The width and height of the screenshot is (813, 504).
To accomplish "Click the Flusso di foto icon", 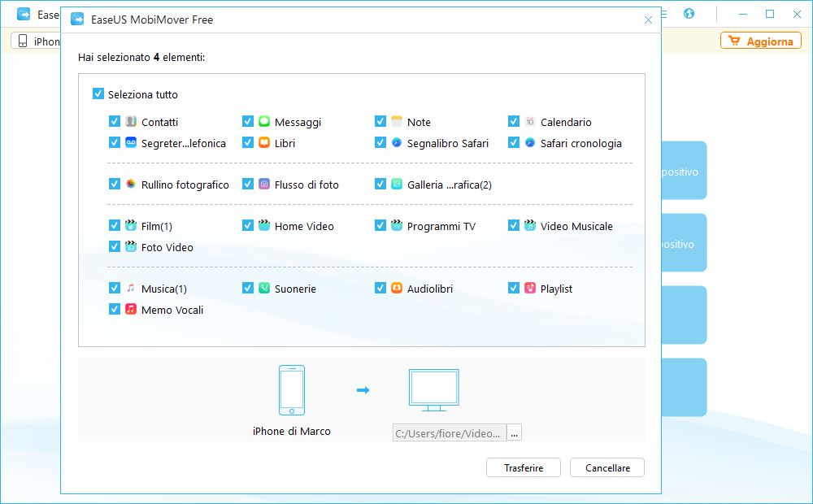I will [x=264, y=184].
